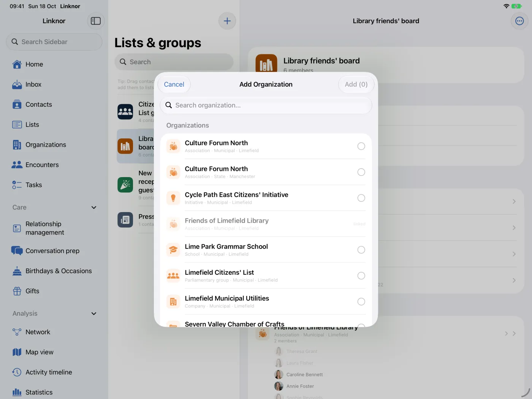
Task: Click the Gifts icon
Action: (17, 291)
